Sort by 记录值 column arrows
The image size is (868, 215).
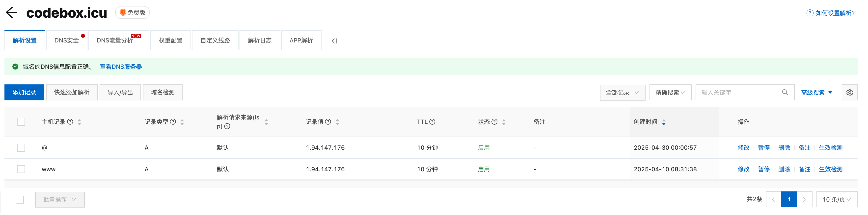click(x=337, y=122)
